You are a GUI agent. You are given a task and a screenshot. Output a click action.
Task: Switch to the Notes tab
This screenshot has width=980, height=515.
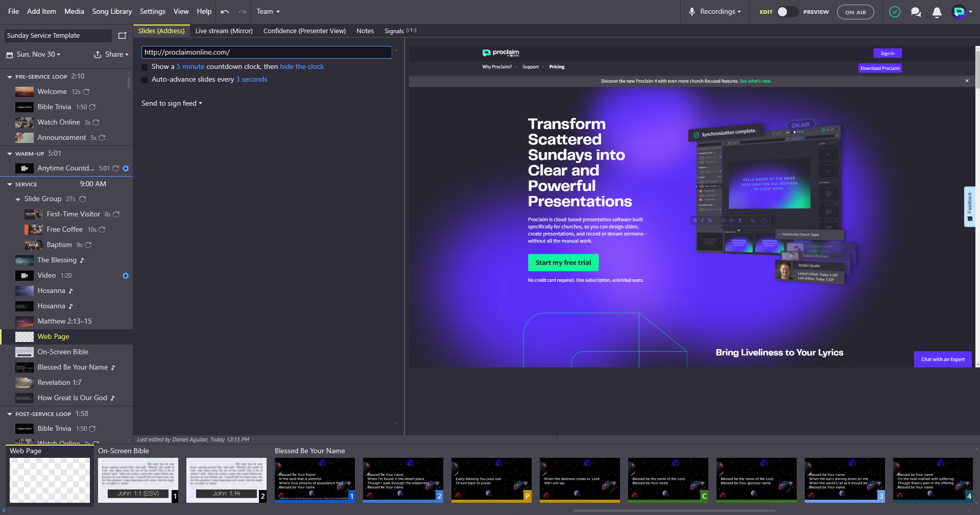365,31
